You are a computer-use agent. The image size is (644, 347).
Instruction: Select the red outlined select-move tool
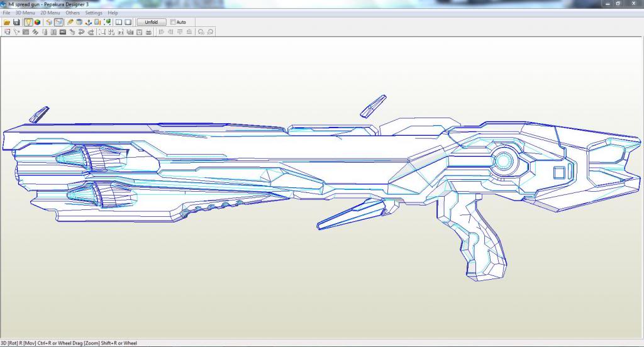tap(7, 32)
